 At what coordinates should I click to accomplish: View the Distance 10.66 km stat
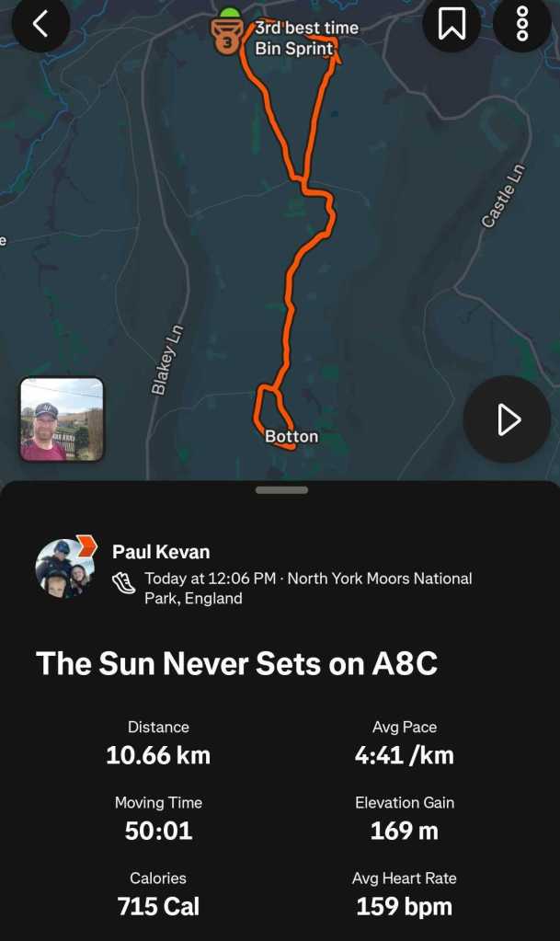[158, 755]
